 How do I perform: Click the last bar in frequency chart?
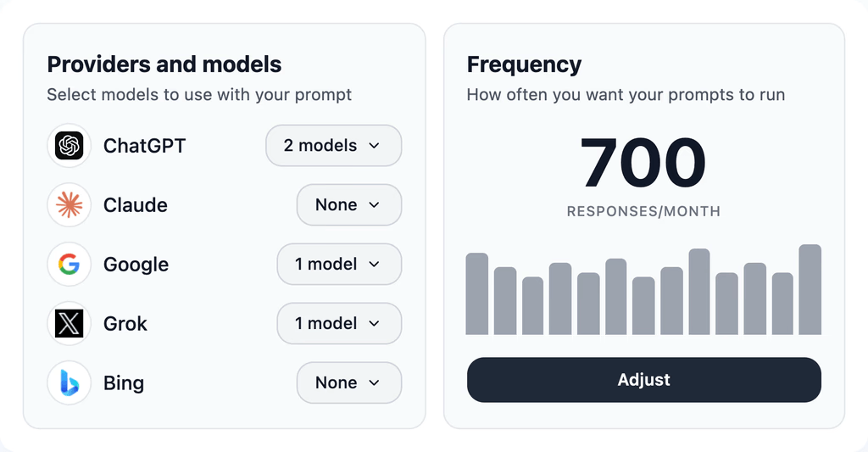(810, 289)
